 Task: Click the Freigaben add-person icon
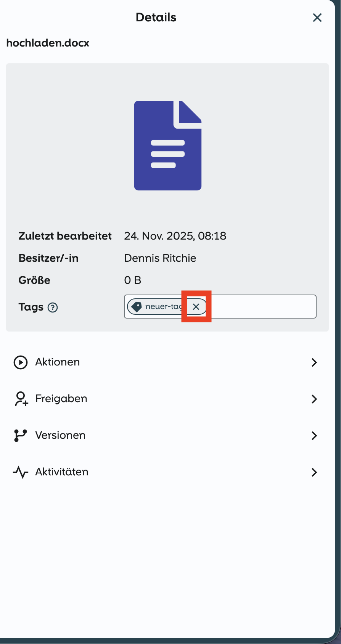tap(21, 399)
